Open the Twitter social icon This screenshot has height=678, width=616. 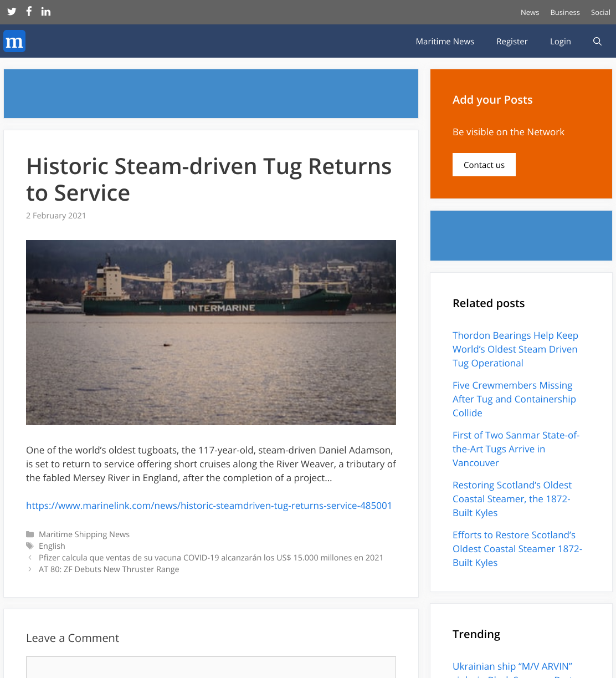point(12,11)
